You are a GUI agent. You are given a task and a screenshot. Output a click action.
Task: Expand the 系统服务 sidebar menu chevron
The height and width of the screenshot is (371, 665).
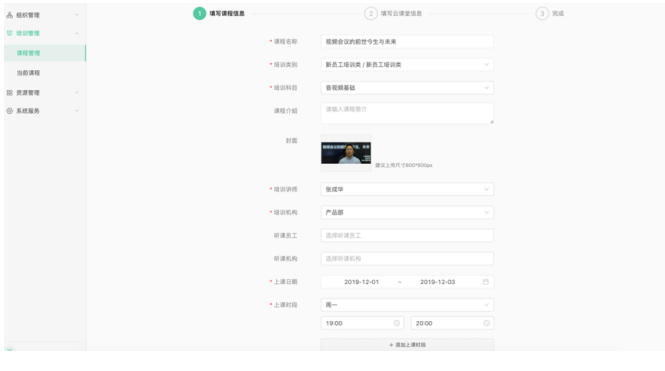(x=77, y=111)
